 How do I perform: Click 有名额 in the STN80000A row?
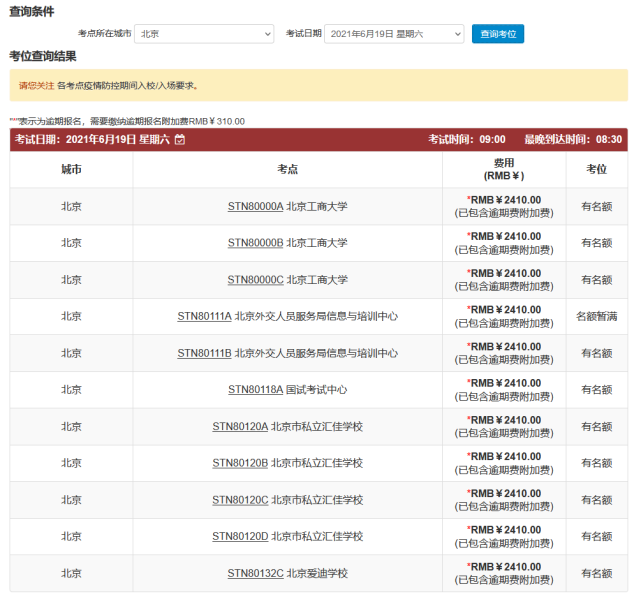tap(597, 206)
